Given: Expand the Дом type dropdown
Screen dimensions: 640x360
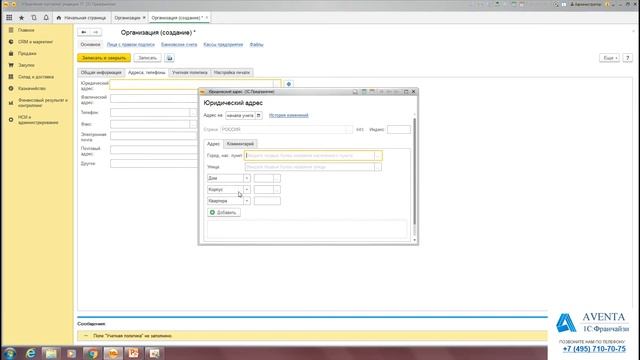Looking at the screenshot, I should 247,178.
